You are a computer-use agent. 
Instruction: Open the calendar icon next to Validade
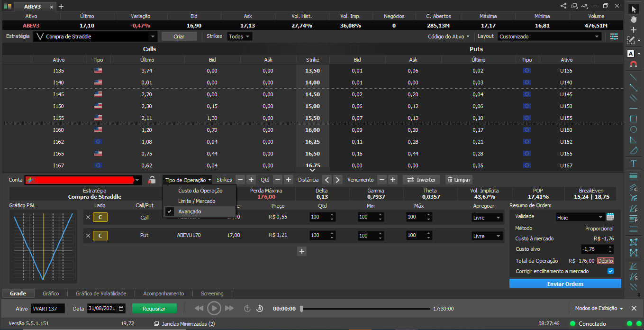point(610,217)
